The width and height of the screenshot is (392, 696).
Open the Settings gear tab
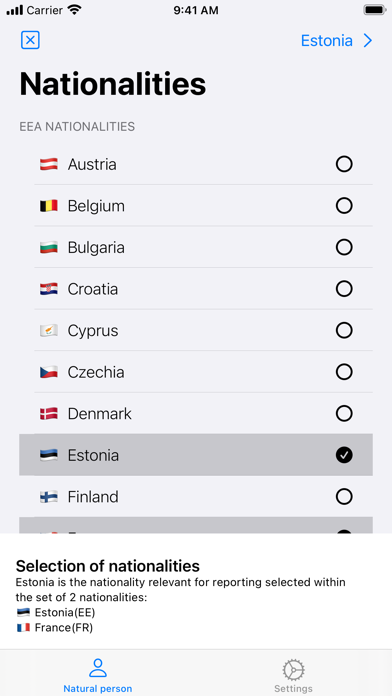pos(293,669)
